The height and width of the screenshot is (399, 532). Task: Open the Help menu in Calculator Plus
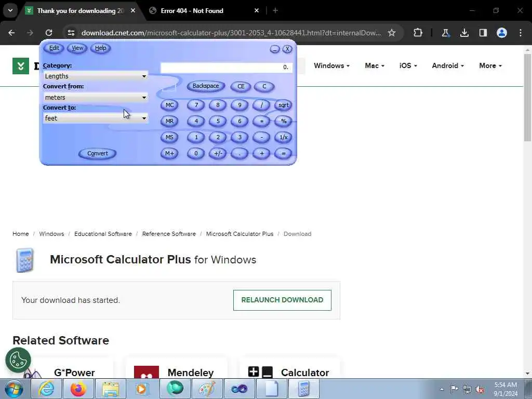tap(100, 48)
